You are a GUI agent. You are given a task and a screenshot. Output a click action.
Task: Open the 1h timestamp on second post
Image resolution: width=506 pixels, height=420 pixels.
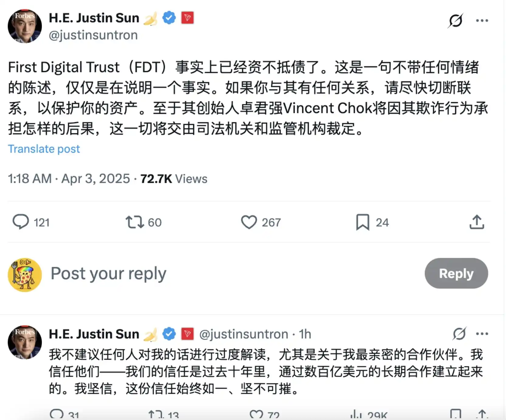point(305,334)
